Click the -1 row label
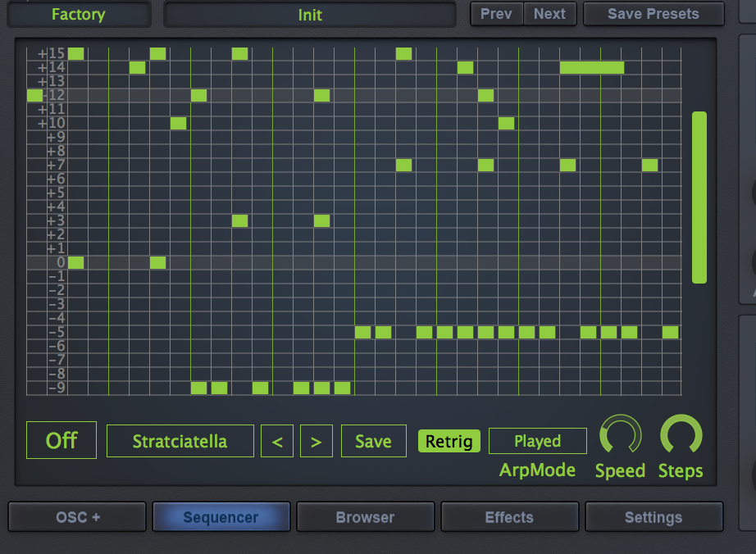The height and width of the screenshot is (554, 756). coord(57,276)
